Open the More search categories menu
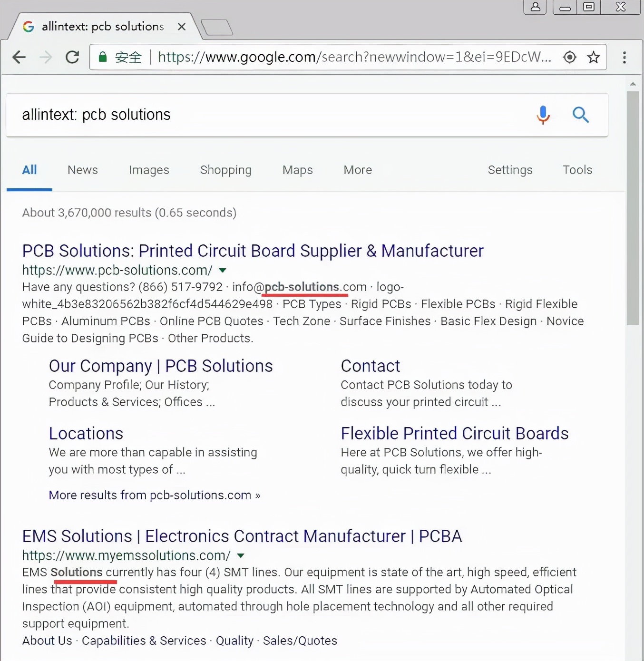The height and width of the screenshot is (661, 644). [358, 170]
